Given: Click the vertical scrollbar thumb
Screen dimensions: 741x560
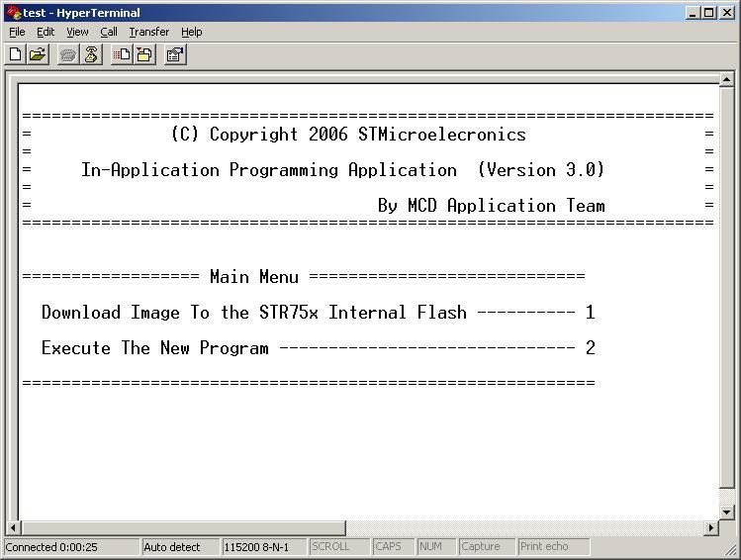Looking at the screenshot, I should tap(726, 287).
